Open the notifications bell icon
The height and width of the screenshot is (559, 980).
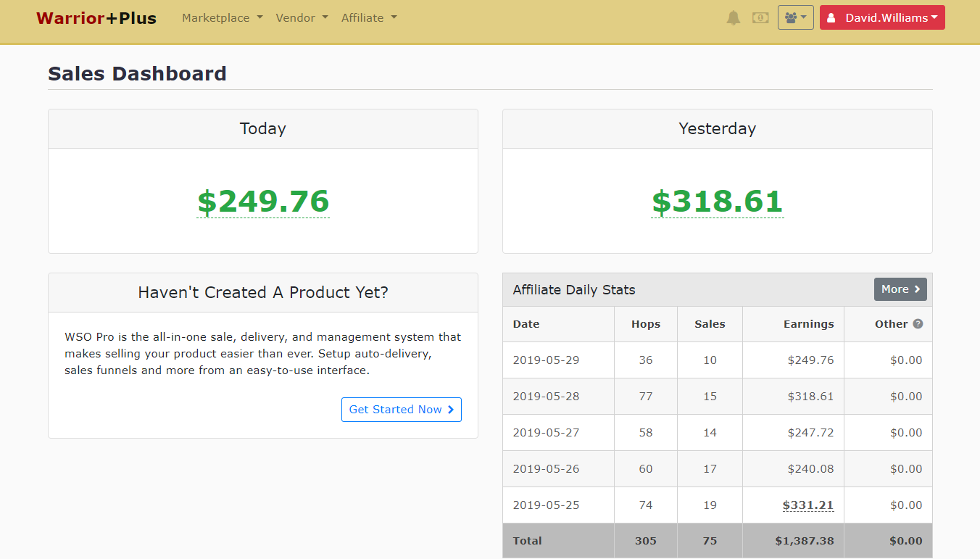coord(734,18)
